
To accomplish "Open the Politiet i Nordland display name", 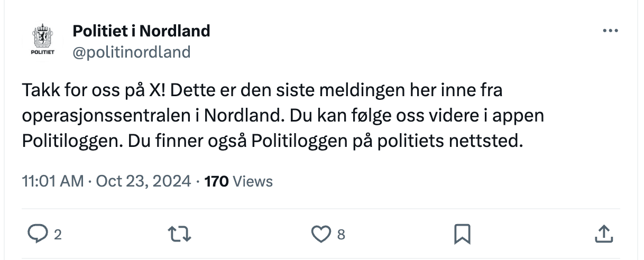I will 141,31.
